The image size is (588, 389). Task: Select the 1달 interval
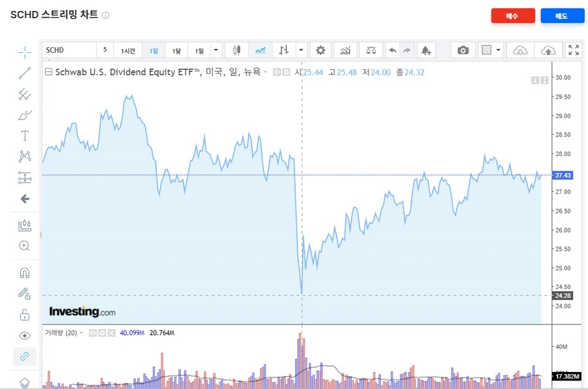[x=176, y=50]
